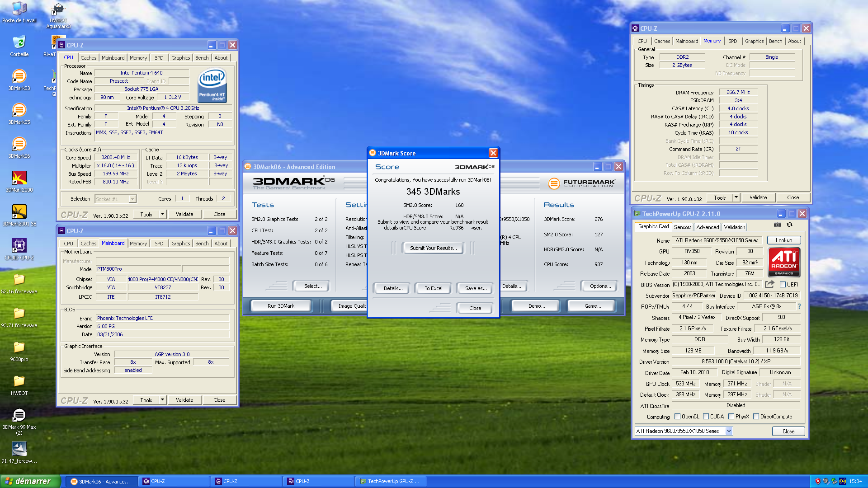868x488 pixels.
Task: Click Options button under Results
Action: 600,286
